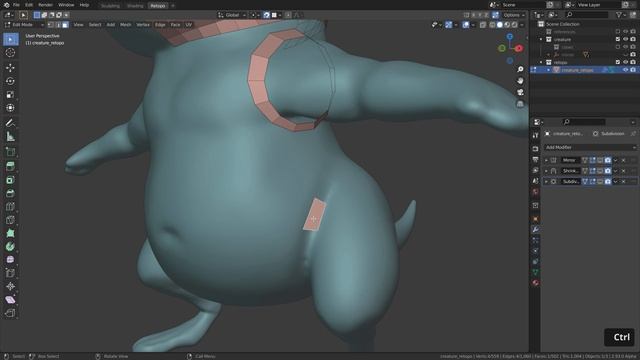Screen dimensions: 640x360
Task: Click the green Y axis gizmo ball
Action: [502, 48]
